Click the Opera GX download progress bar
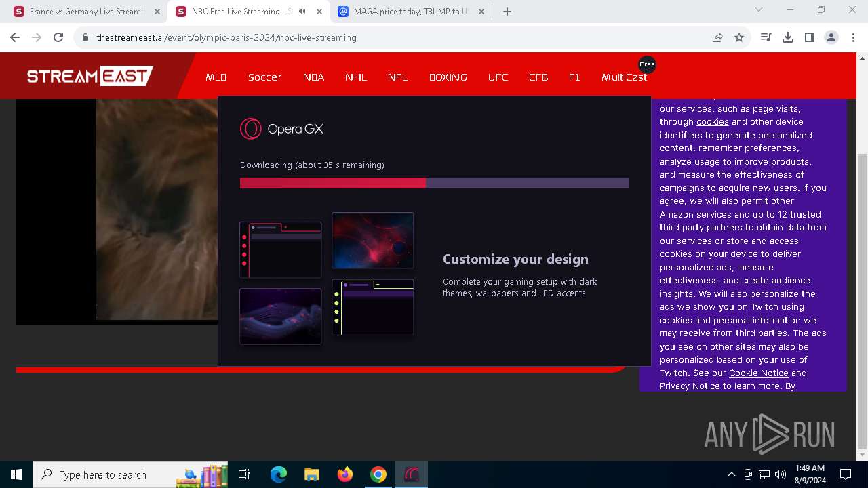This screenshot has width=868, height=488. (435, 183)
